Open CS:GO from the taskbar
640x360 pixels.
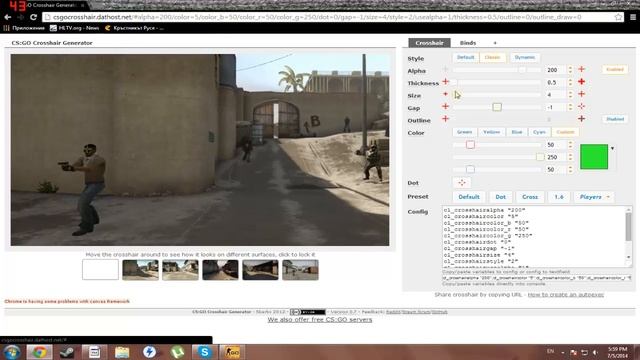point(232,352)
